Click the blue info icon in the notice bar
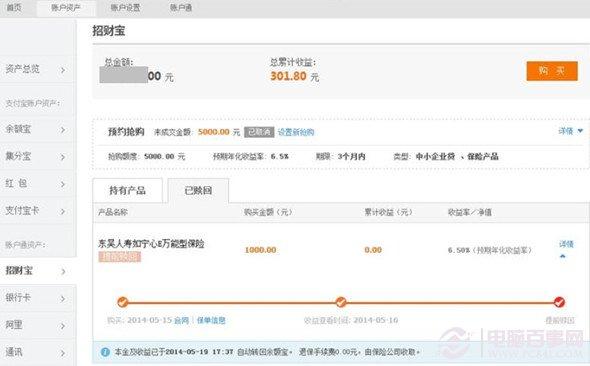The width and height of the screenshot is (590, 366). (x=105, y=352)
